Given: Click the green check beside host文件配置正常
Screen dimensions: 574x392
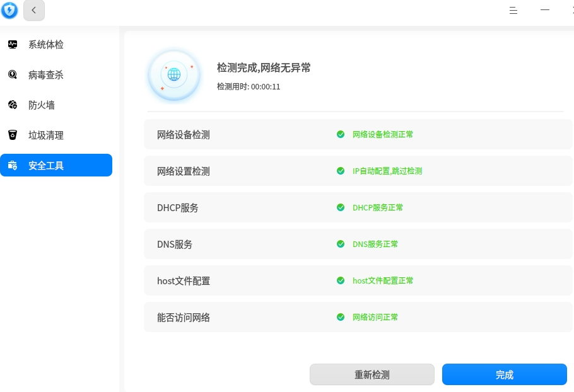Looking at the screenshot, I should [x=341, y=280].
